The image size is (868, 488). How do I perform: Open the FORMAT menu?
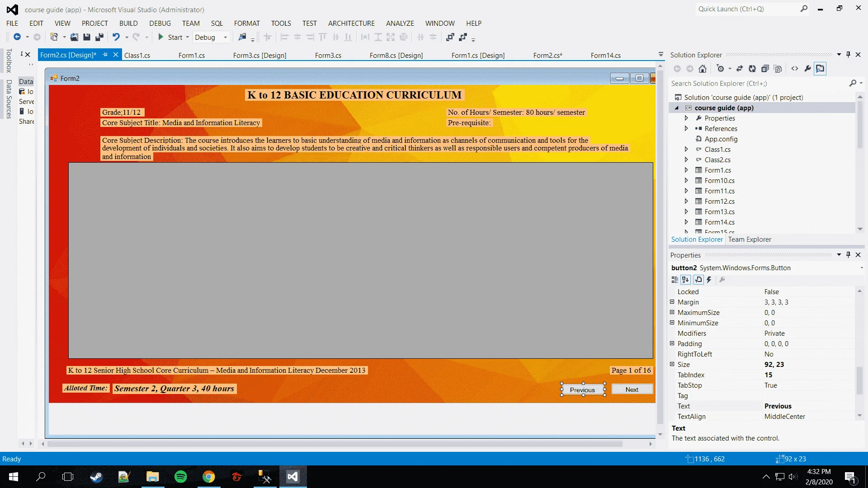click(x=247, y=23)
